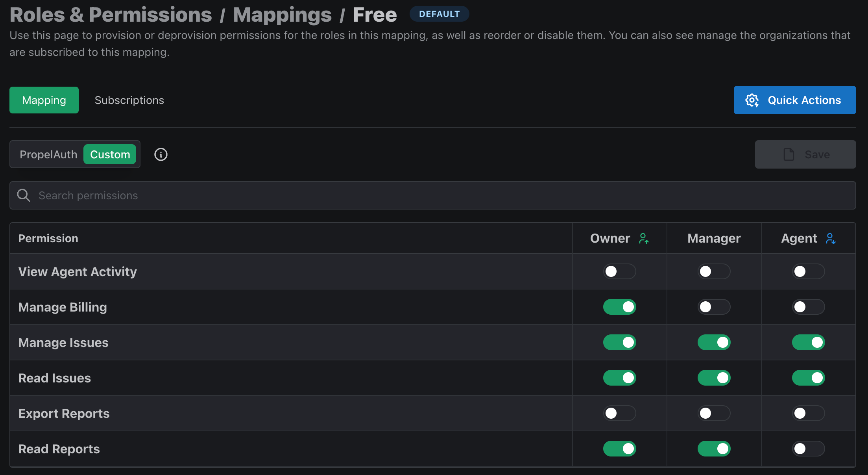Enable View Agent Activity for Owner
Screen dimensions: 868x475
[619, 271]
